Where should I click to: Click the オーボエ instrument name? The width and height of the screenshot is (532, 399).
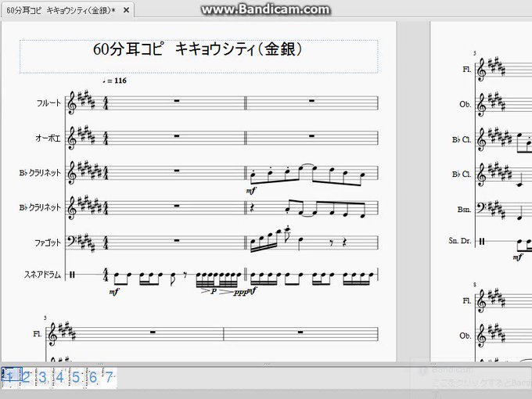[49, 138]
